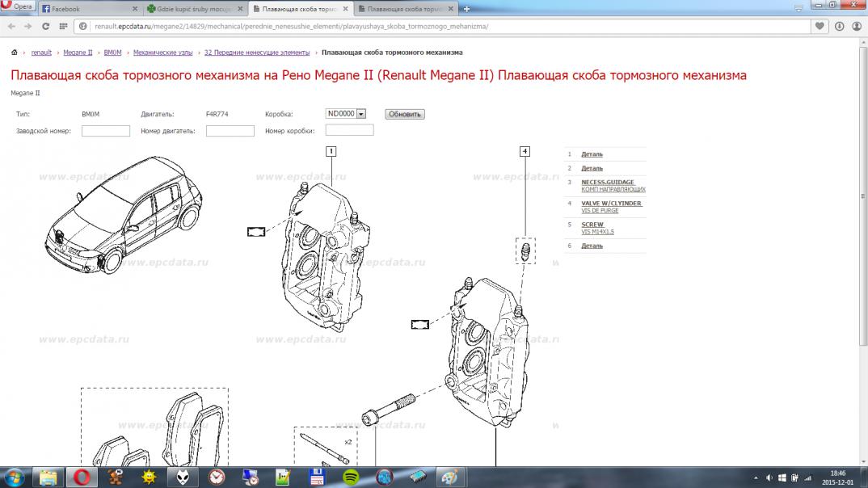
Task: Open the Opera menu button
Action: 18,6
